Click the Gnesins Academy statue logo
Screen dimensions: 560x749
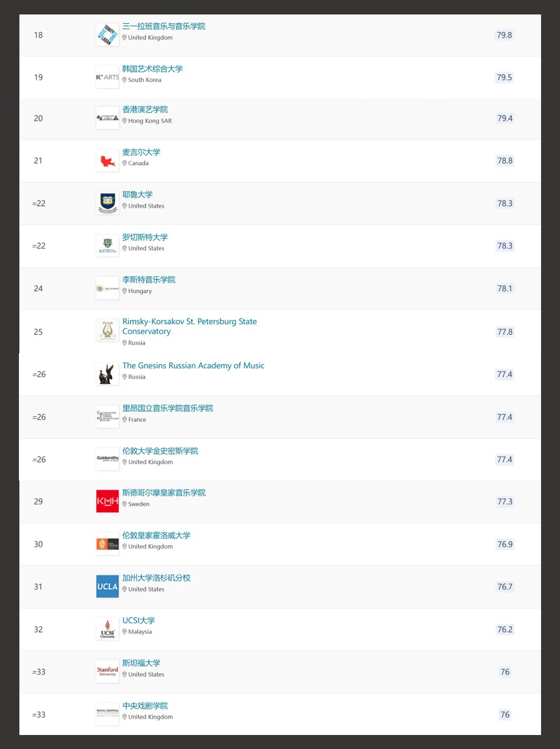(106, 374)
